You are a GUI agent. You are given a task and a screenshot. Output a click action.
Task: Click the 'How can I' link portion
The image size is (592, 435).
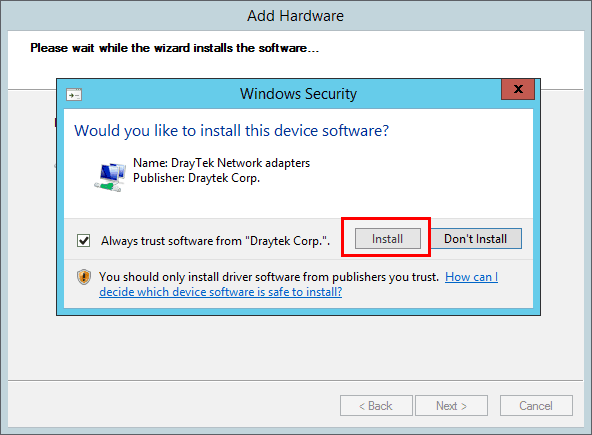pos(472,277)
